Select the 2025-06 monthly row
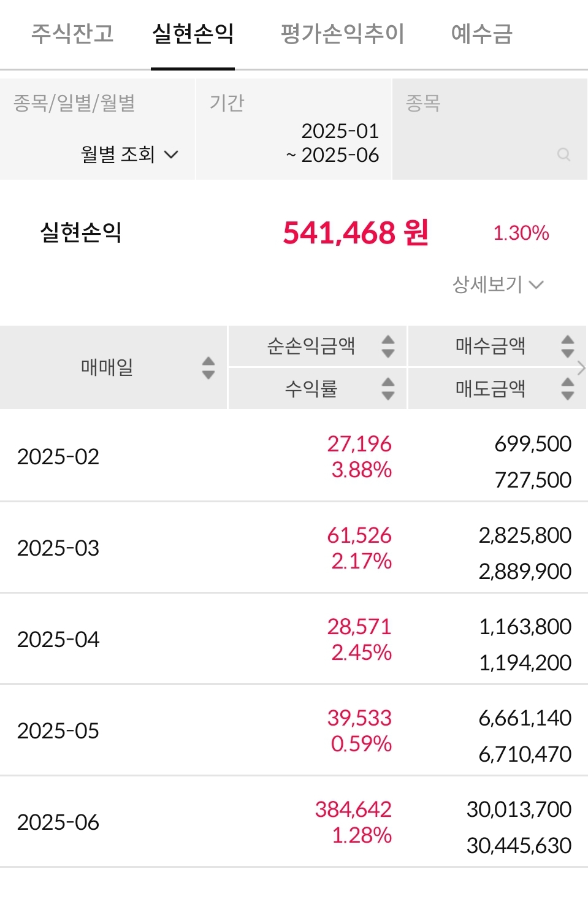 point(294,822)
